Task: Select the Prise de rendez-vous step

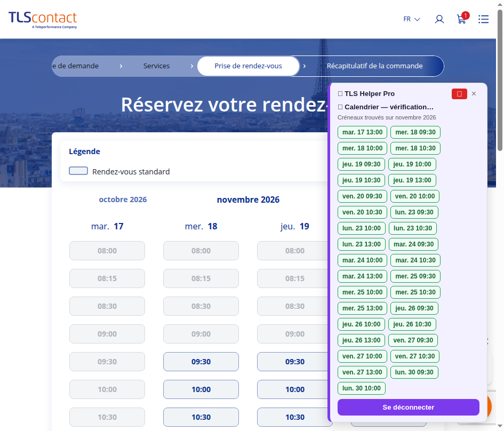Action: click(248, 66)
